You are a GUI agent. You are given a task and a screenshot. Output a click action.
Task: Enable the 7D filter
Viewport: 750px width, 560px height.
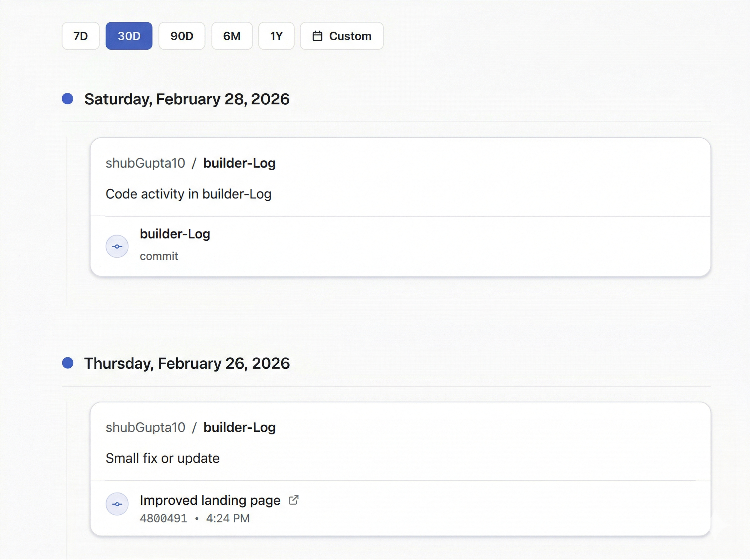point(80,36)
